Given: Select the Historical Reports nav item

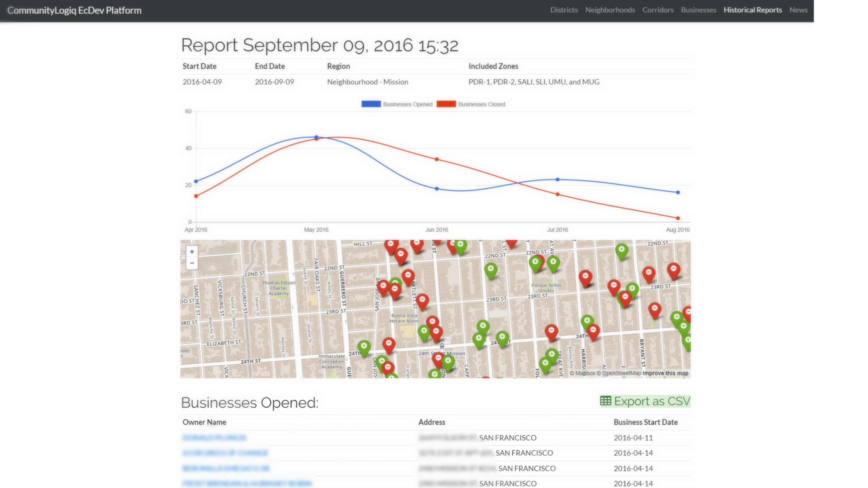Looking at the screenshot, I should pyautogui.click(x=752, y=10).
